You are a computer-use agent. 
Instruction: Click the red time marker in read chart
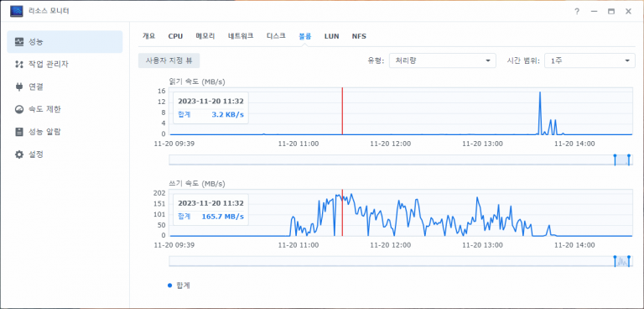click(342, 111)
